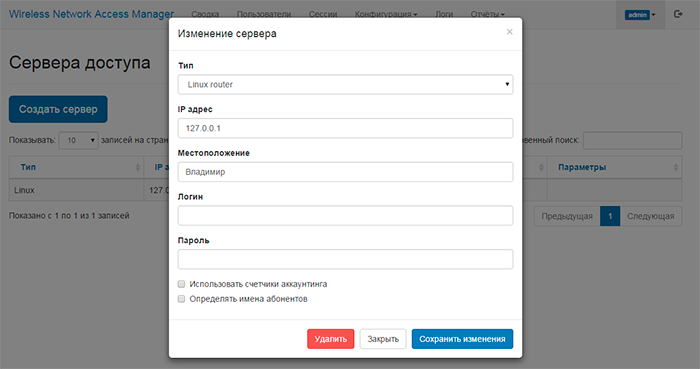Image resolution: width=700 pixels, height=369 pixels.
Task: Expand the admin user dropdown
Action: coord(640,15)
